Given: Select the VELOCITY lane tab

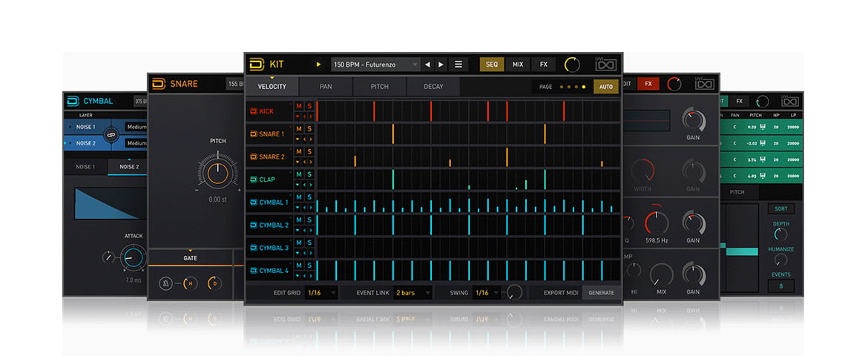Looking at the screenshot, I should (272, 86).
